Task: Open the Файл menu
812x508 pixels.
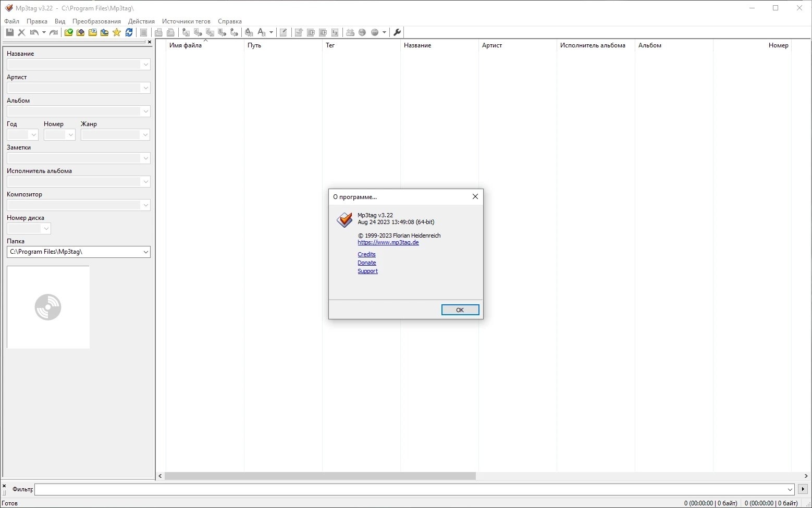Action: tap(11, 21)
